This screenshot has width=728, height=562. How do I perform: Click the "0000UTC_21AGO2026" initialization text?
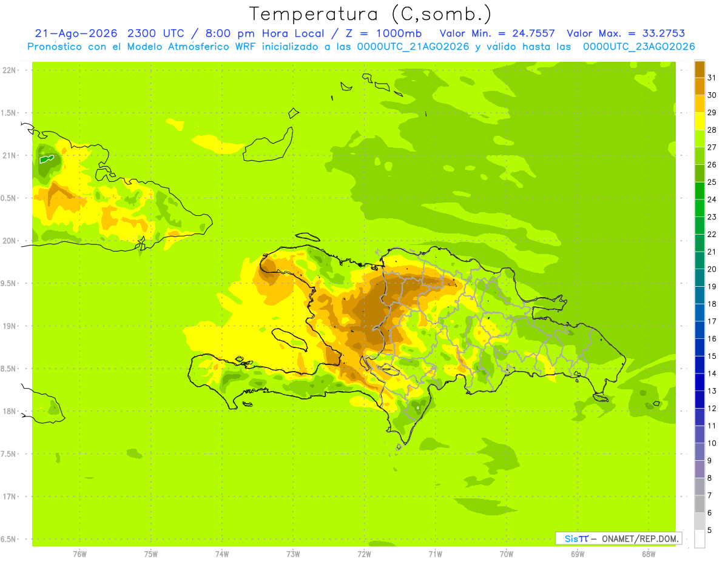(414, 47)
